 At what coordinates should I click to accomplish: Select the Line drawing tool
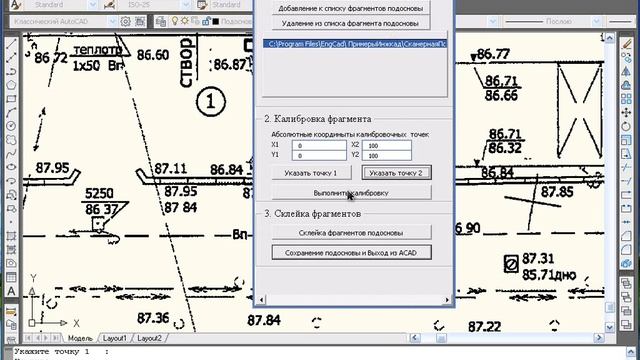point(11,44)
